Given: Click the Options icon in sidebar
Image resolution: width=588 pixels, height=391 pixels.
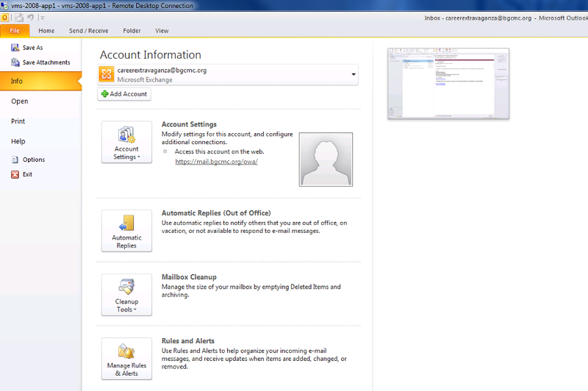Looking at the screenshot, I should coord(15,159).
